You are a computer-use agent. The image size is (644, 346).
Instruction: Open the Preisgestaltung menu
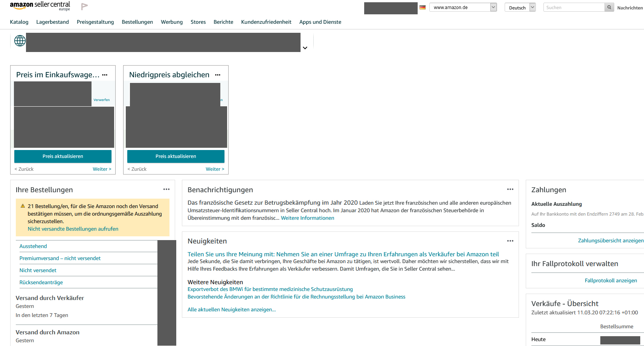click(95, 22)
